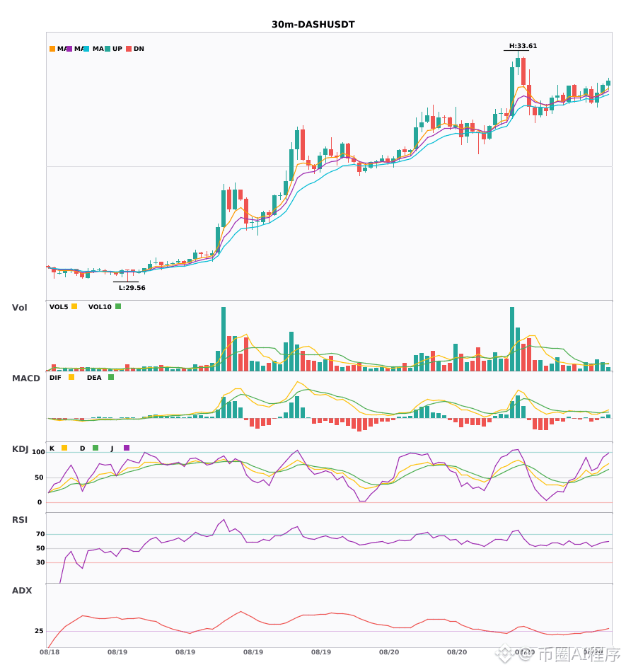
Task: Click the green D line legend swatch
Action: tap(95, 448)
